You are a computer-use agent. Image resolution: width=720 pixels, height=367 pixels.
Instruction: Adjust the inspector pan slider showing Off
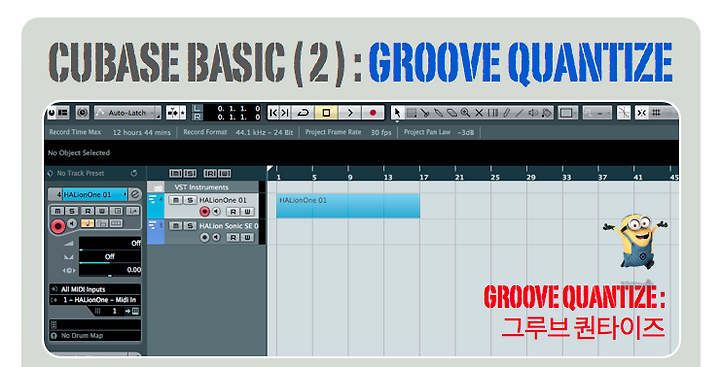point(110,257)
